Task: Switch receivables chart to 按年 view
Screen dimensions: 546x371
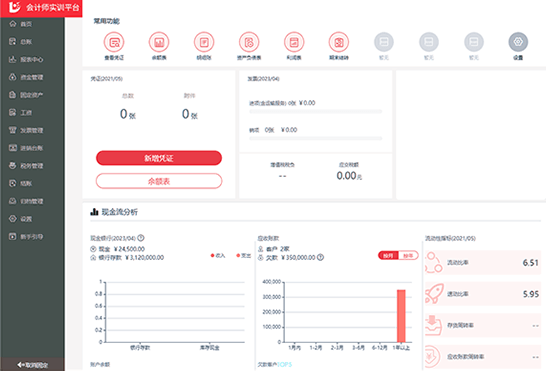Action: [408, 255]
